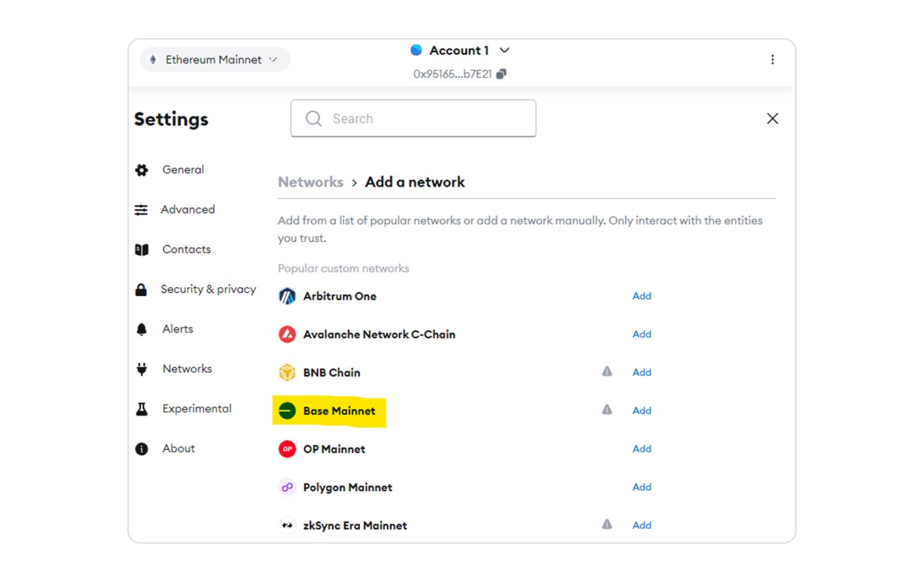
Task: Click the Contacts book icon
Action: tap(141, 250)
